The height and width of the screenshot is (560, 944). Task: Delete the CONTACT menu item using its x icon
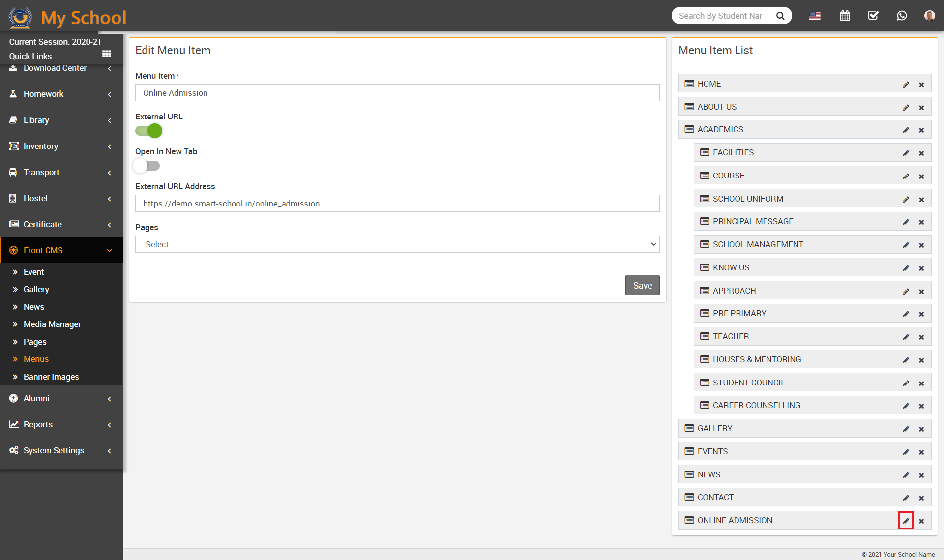[922, 497]
